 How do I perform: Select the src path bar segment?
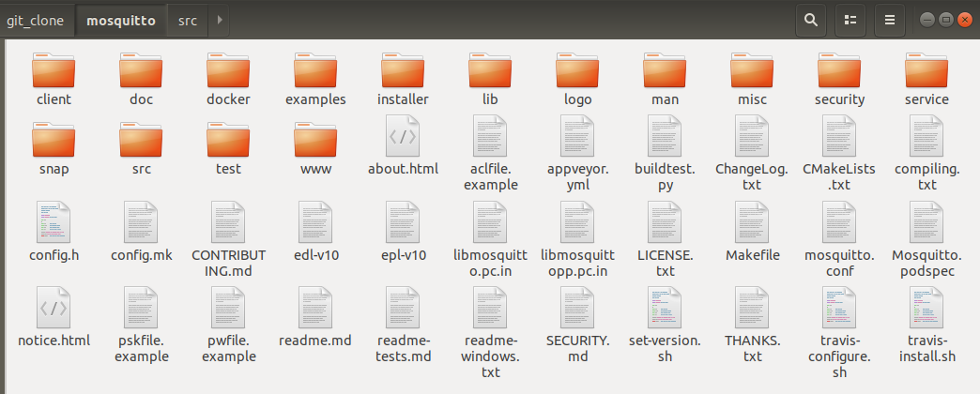tap(187, 20)
